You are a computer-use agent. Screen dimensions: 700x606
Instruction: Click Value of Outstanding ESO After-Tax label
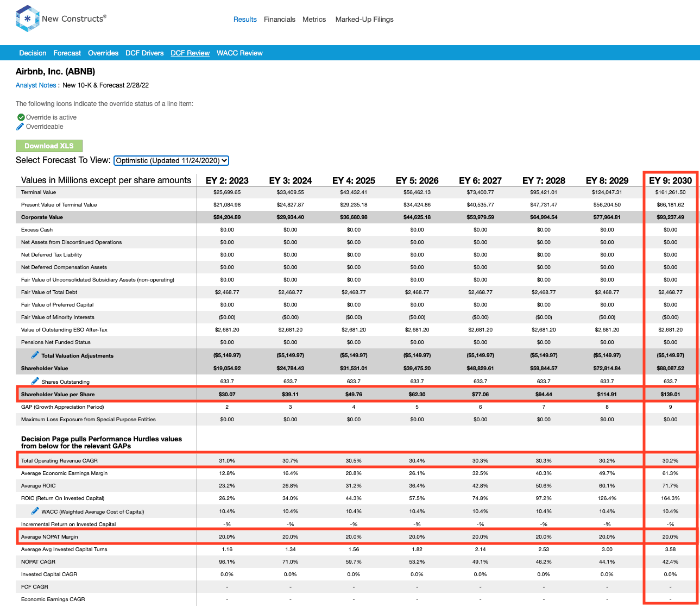(65, 330)
